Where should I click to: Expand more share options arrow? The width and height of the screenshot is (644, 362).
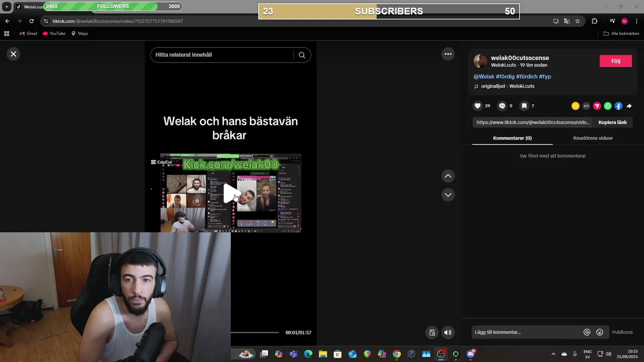(629, 106)
